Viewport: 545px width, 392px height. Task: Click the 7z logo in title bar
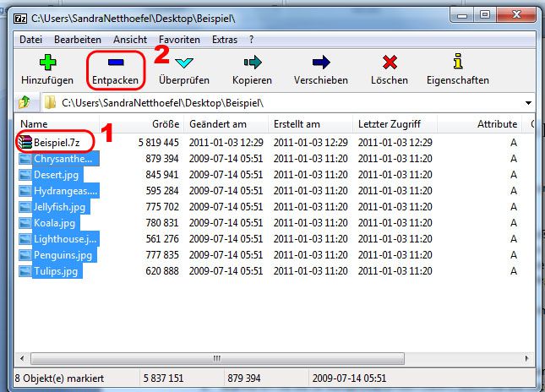(19, 18)
